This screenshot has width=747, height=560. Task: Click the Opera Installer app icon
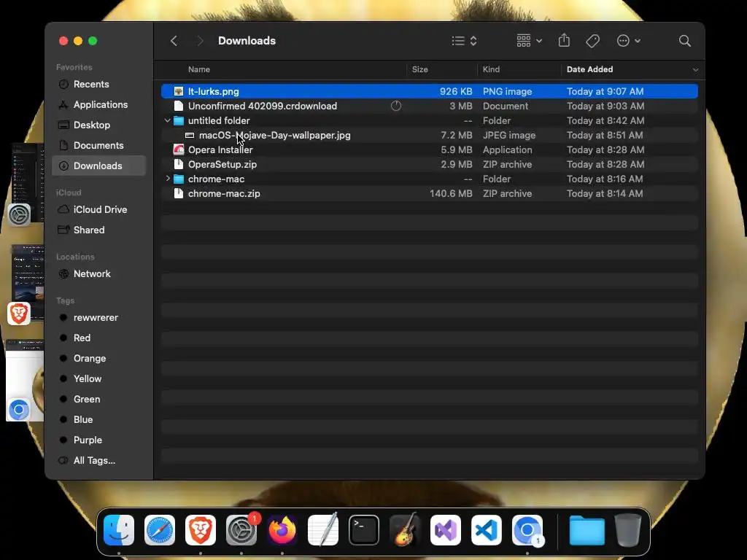[179, 150]
